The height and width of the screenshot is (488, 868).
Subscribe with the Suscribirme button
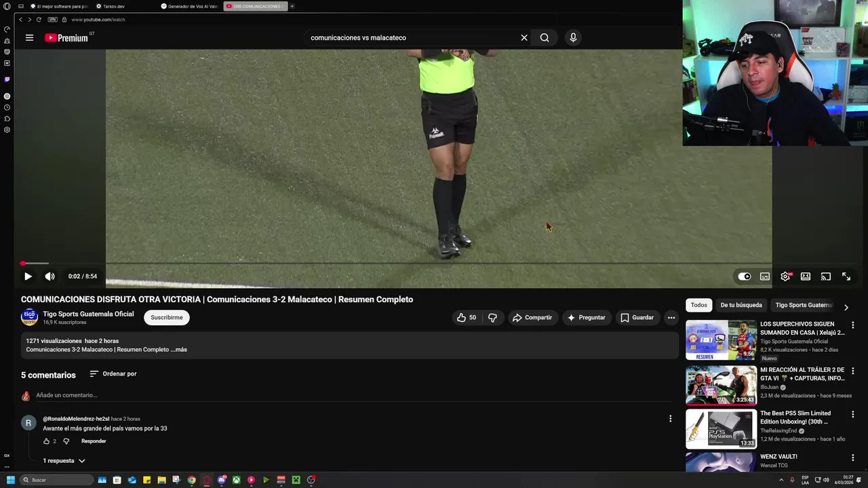pos(167,317)
